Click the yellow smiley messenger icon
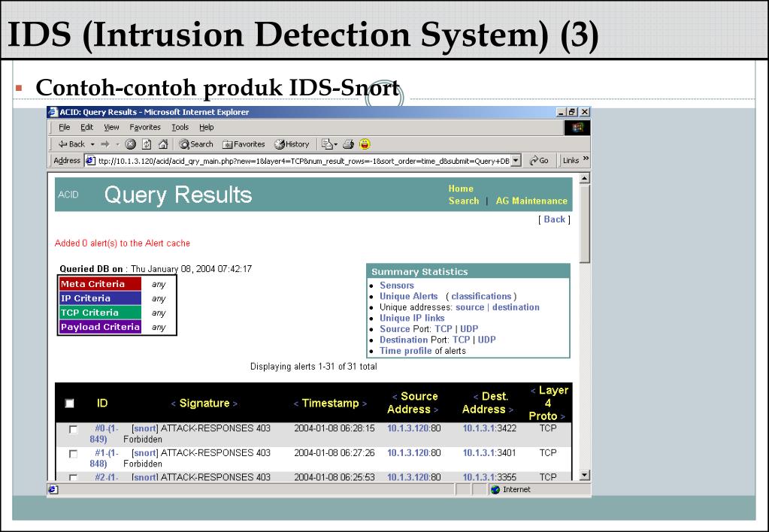This screenshot has width=769, height=532. pos(365,144)
